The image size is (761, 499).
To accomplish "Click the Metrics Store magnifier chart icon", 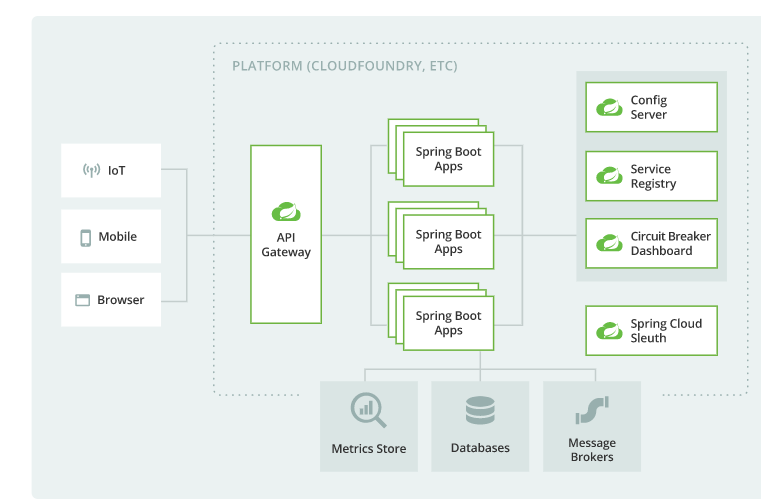I will [368, 410].
